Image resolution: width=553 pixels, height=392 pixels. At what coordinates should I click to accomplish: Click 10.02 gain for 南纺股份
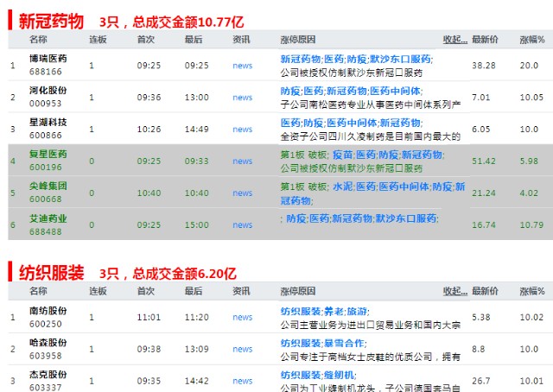(x=531, y=317)
